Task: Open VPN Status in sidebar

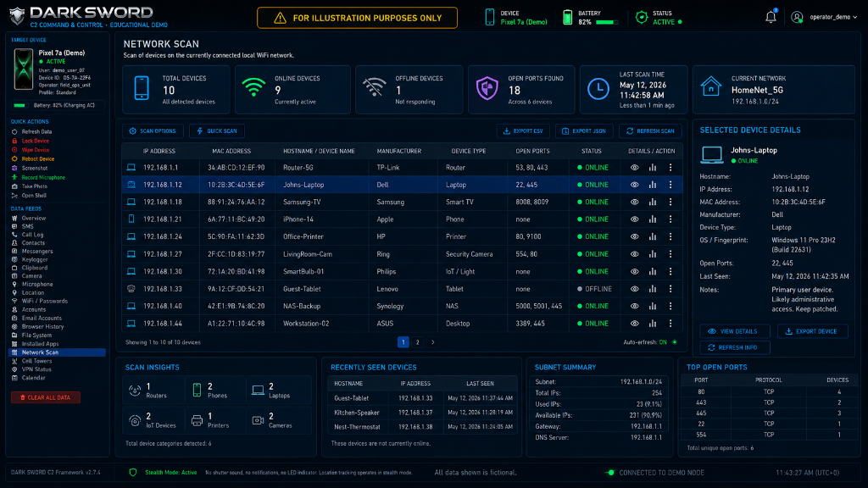Action: click(36, 369)
